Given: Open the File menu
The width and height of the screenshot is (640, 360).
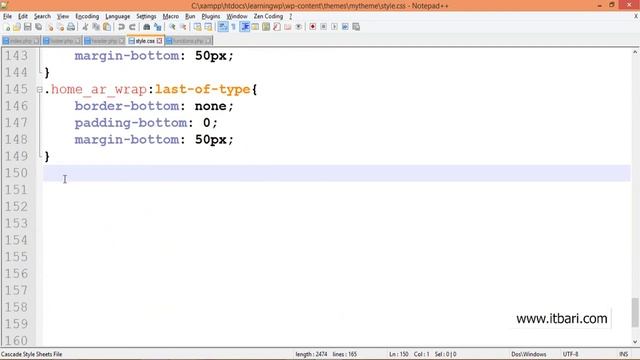Looking at the screenshot, I should tap(7, 16).
